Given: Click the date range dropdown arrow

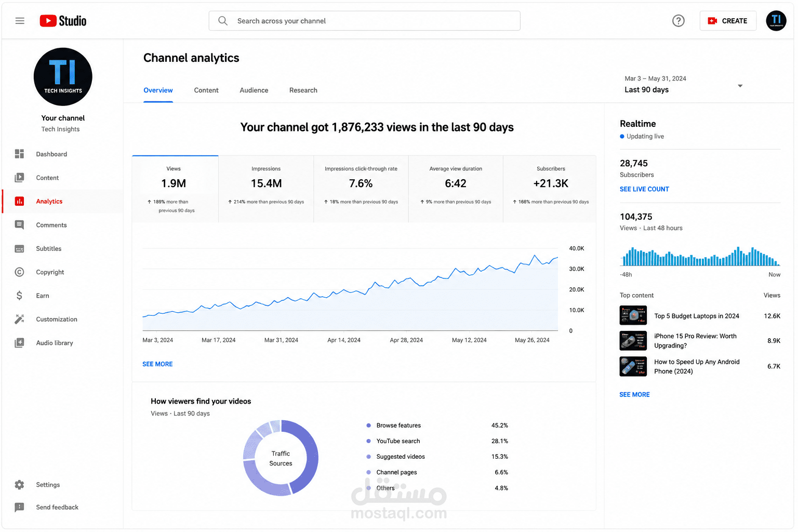Looking at the screenshot, I should point(740,86).
